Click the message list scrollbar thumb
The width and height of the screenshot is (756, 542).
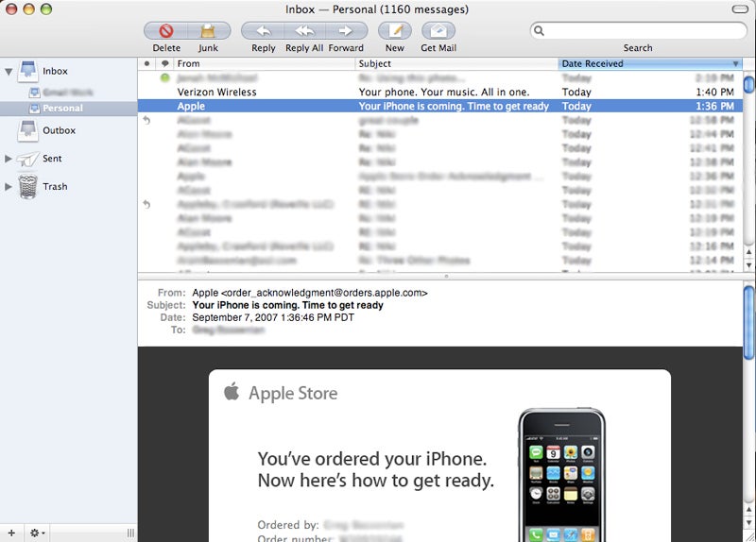point(748,85)
